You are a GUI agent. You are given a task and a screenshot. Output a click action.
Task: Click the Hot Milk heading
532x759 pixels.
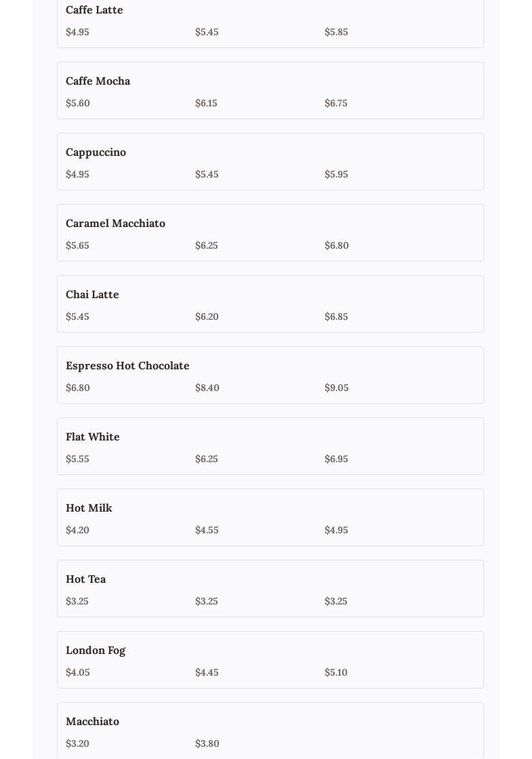pos(89,508)
